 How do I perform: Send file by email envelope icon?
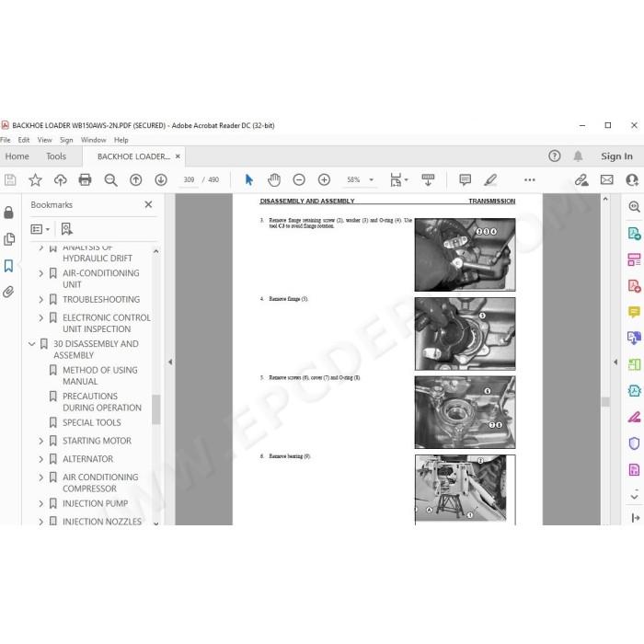click(606, 180)
